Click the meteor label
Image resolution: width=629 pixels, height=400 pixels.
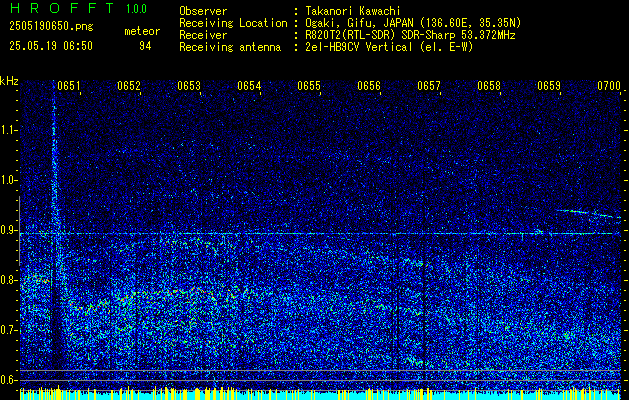(142, 31)
